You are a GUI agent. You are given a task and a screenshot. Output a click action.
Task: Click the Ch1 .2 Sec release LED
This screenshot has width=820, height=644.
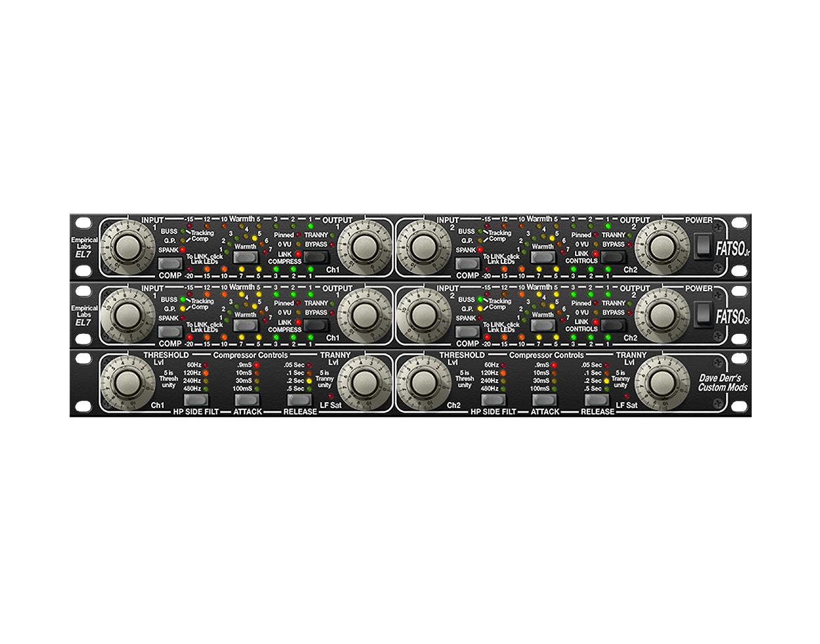pos(309,380)
